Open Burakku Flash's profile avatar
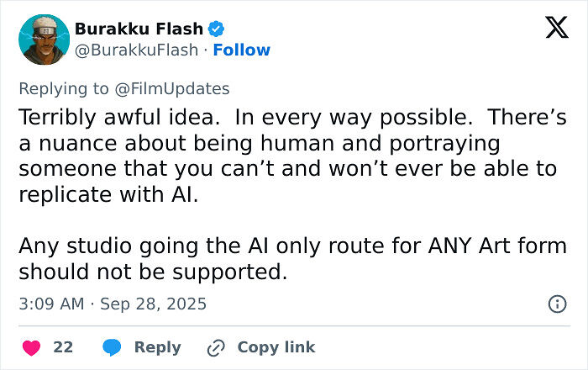 (42, 40)
